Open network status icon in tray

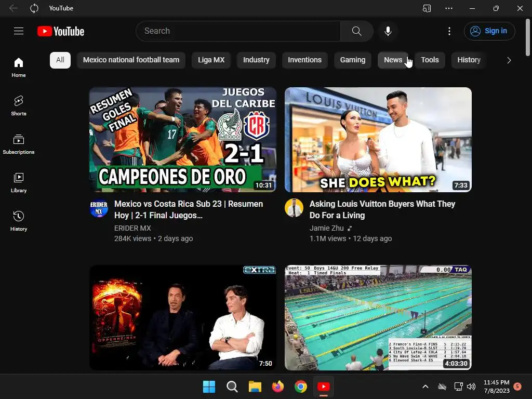coord(458,387)
